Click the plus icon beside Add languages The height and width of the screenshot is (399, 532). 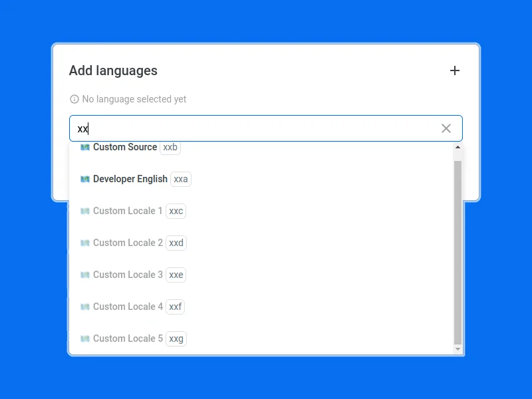pyautogui.click(x=455, y=70)
